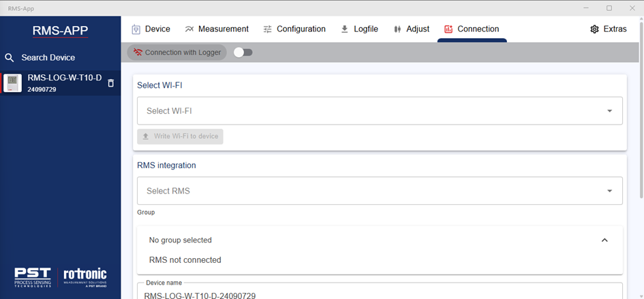This screenshot has width=644, height=299.
Task: Click the Select WI-FI section heading
Action: tap(159, 85)
